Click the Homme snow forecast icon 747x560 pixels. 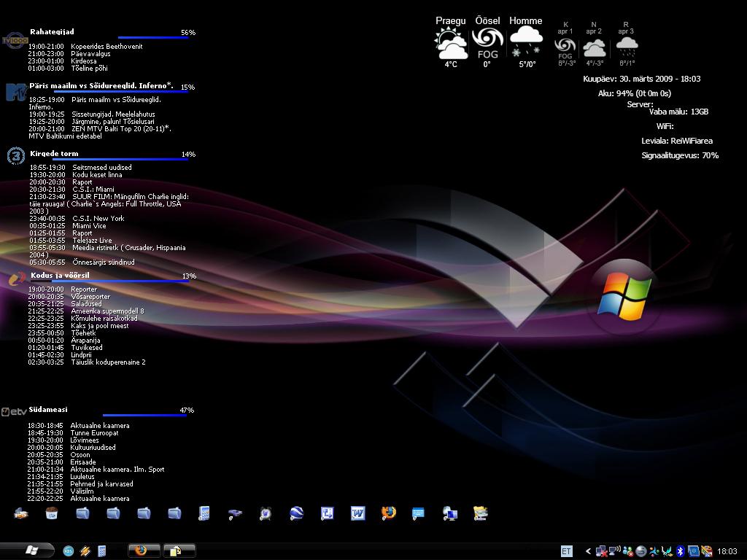point(526,42)
